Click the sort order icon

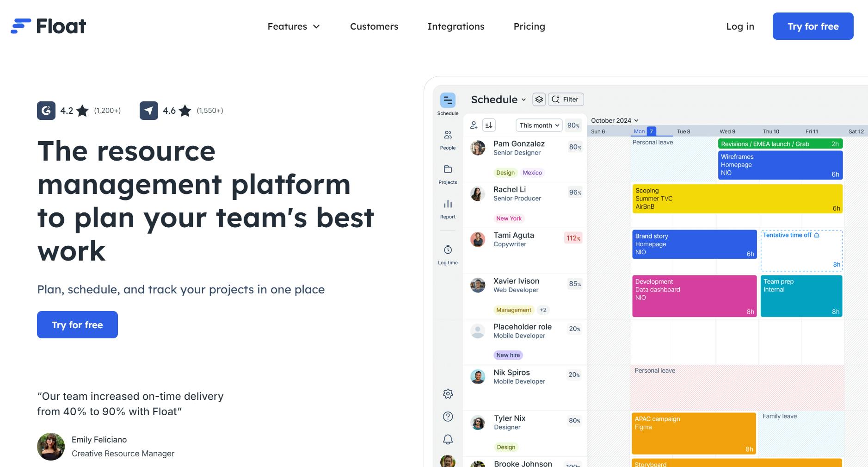[x=488, y=125]
